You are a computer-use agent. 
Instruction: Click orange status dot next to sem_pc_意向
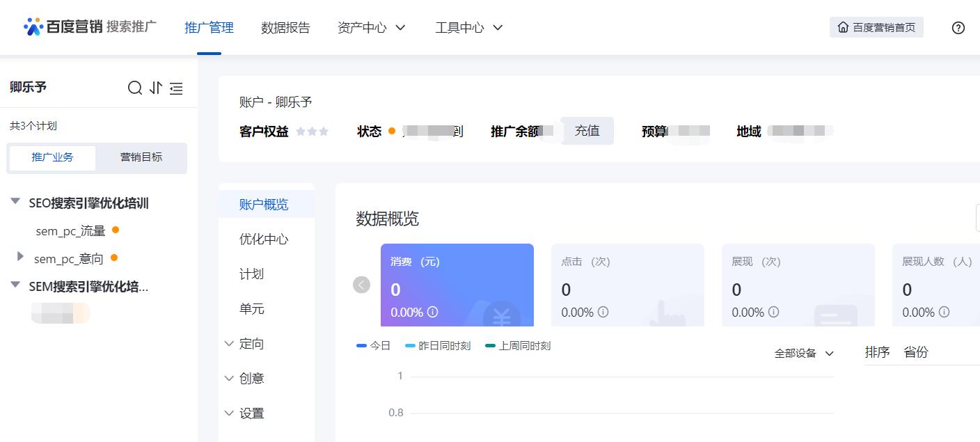[114, 258]
